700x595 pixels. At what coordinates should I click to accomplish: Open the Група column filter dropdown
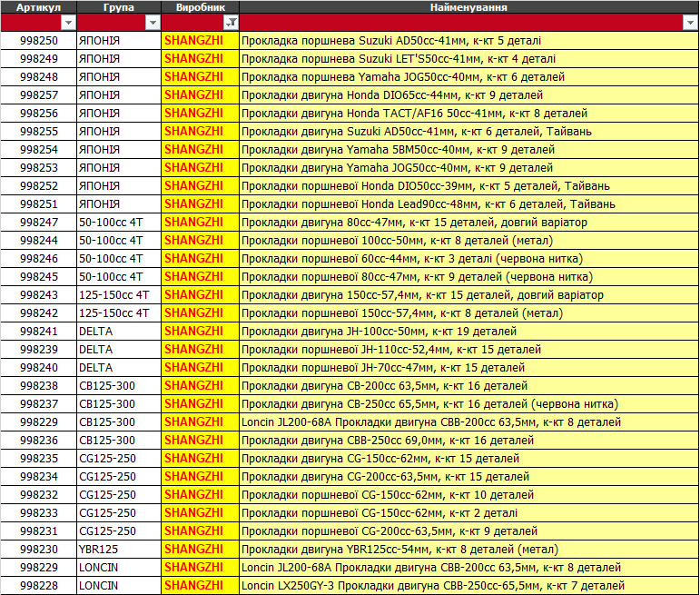[x=152, y=23]
